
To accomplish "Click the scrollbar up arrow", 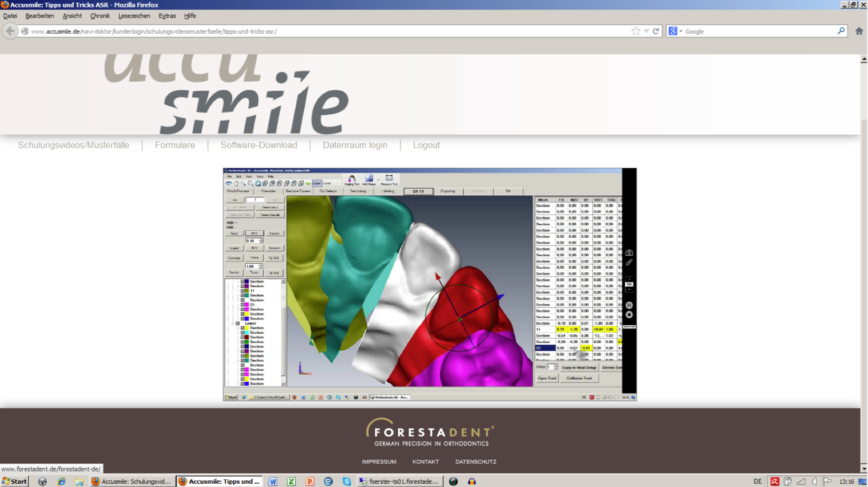I will [x=864, y=60].
